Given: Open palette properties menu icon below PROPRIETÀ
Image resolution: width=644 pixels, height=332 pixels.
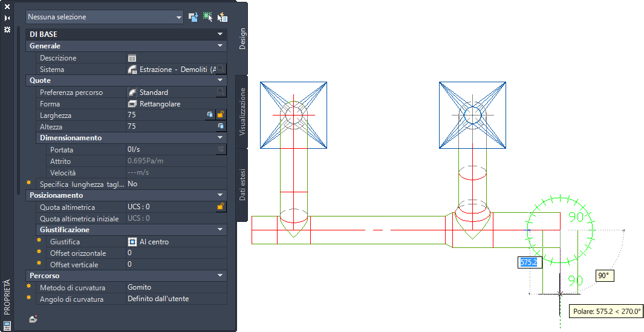Looking at the screenshot, I should tap(7, 326).
